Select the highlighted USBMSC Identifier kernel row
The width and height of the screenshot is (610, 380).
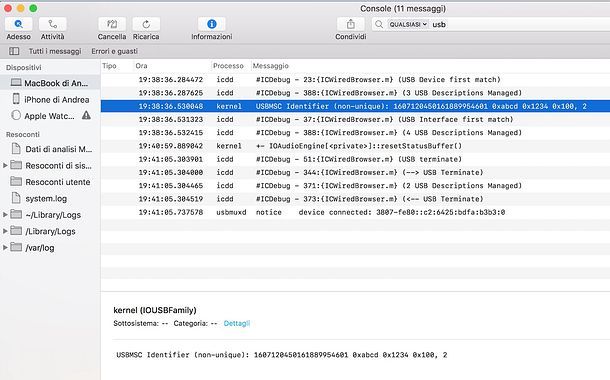click(x=355, y=106)
